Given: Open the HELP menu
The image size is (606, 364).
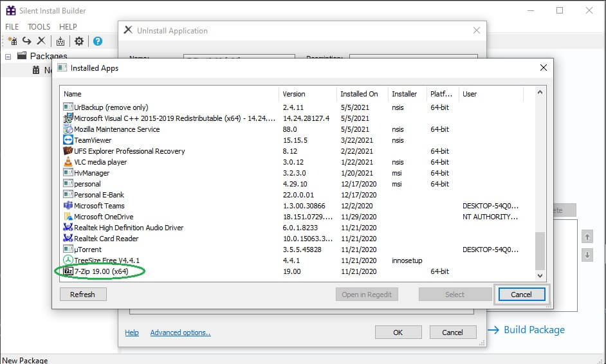Looking at the screenshot, I should [68, 26].
